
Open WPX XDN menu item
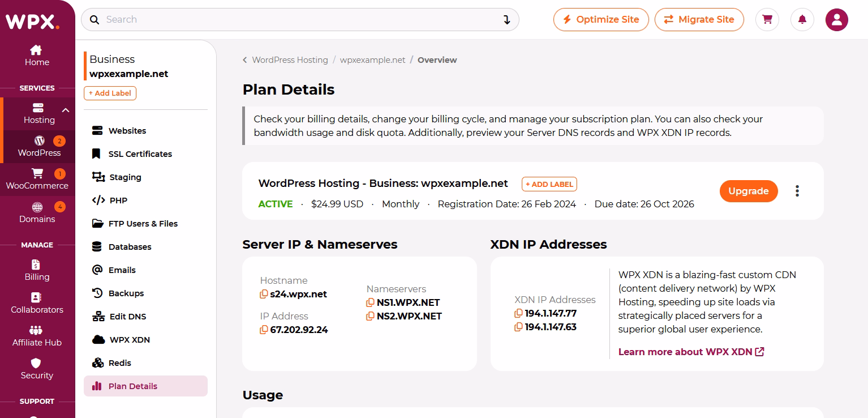145,340
